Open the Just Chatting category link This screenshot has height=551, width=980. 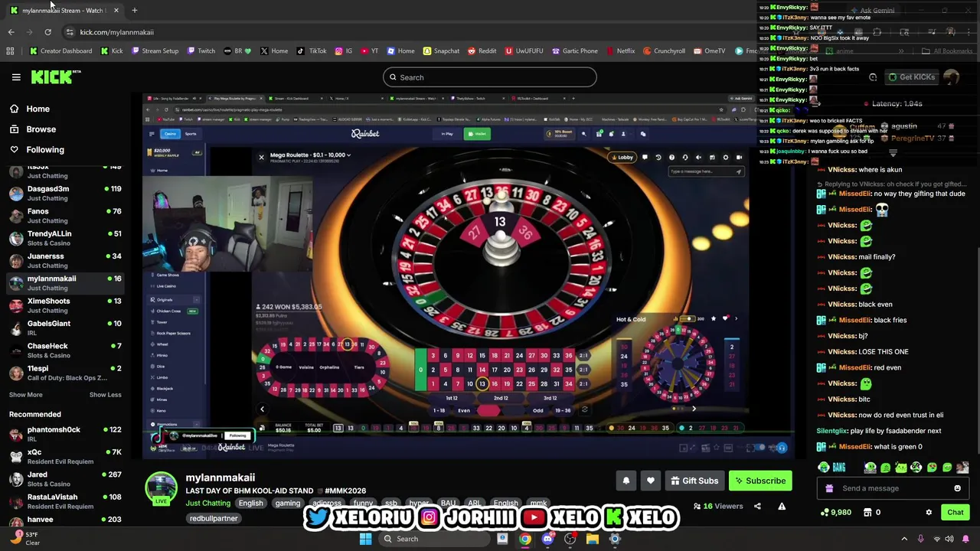pyautogui.click(x=207, y=503)
